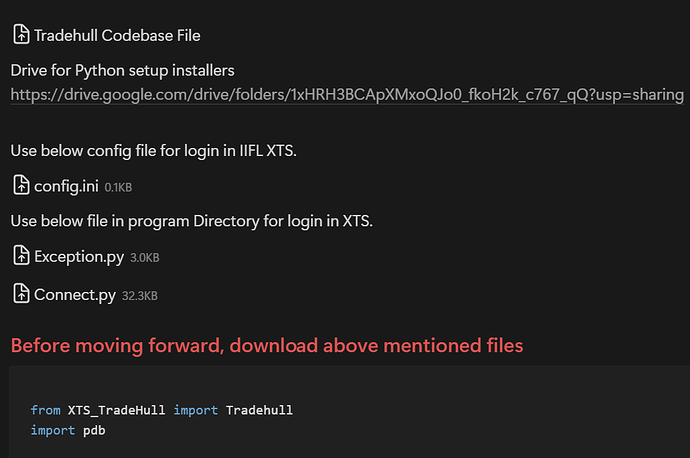
Task: Click the 'Drive for Python setup installers' text
Action: click(x=122, y=71)
